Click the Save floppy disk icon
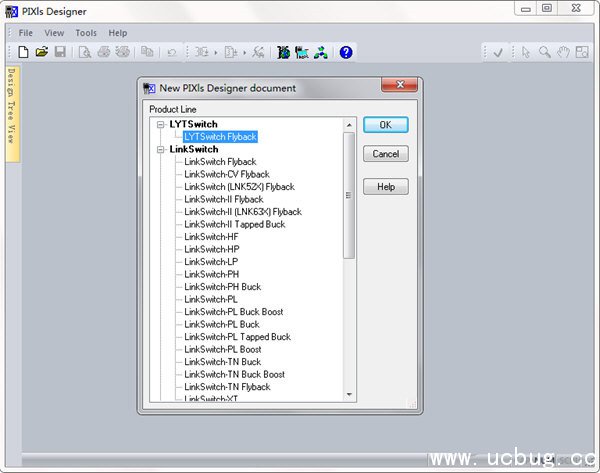Viewport: 600px width, 473px height. click(60, 52)
